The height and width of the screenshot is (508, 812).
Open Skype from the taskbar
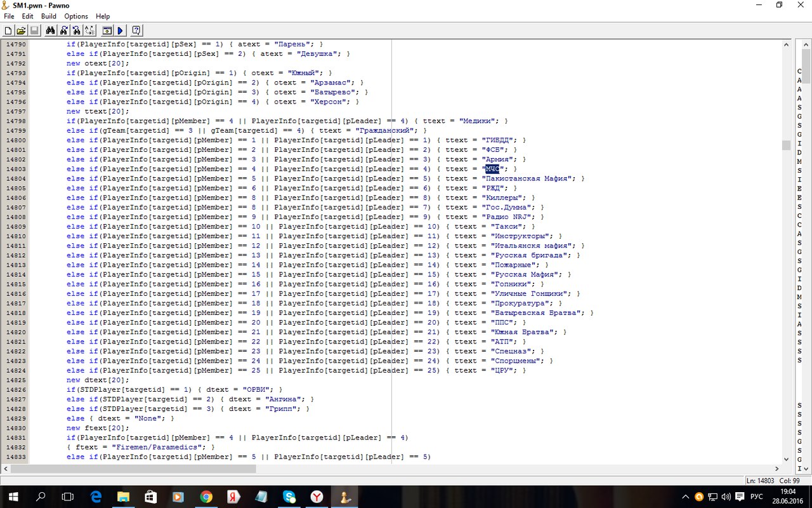click(x=289, y=497)
